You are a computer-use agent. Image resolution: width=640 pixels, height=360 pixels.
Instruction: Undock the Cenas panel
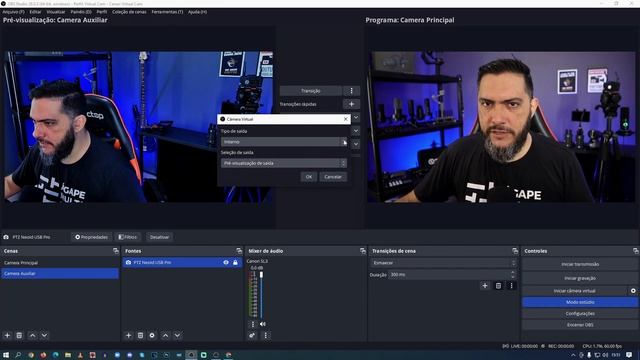point(116,251)
